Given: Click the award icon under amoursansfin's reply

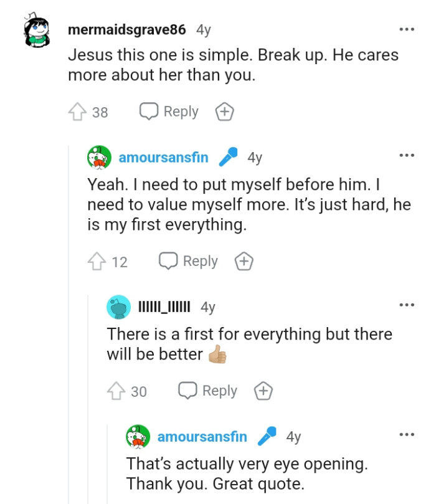Looking at the screenshot, I should [244, 262].
